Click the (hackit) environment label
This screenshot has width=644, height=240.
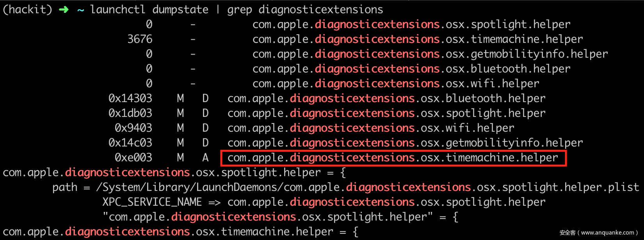pyautogui.click(x=27, y=10)
